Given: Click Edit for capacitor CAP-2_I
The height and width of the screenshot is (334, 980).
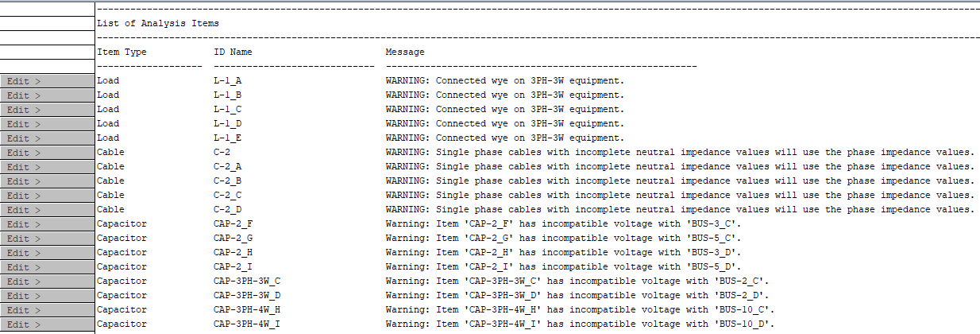Looking at the screenshot, I should pos(47,267).
